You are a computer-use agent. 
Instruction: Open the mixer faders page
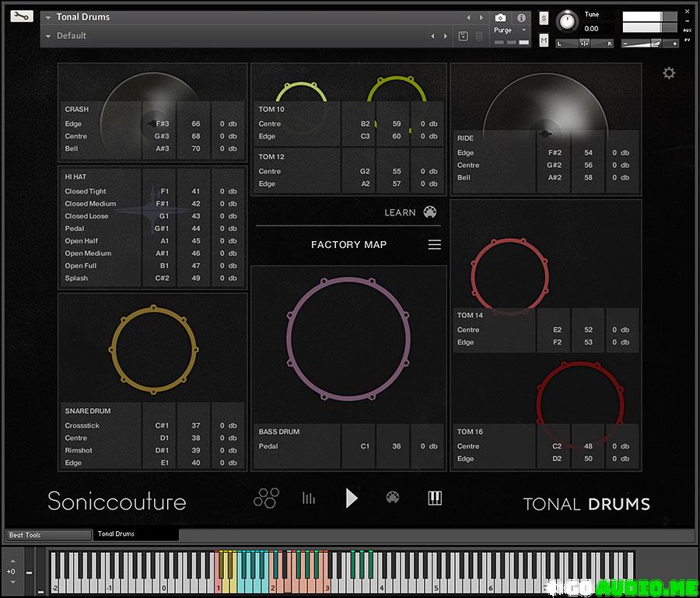(x=309, y=498)
